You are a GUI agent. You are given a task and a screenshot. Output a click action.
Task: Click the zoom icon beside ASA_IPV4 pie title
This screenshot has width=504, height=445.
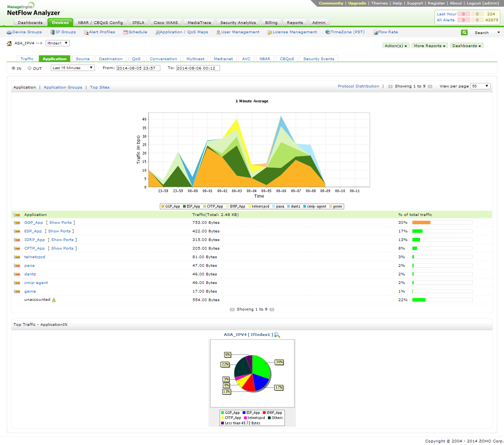[x=277, y=335]
